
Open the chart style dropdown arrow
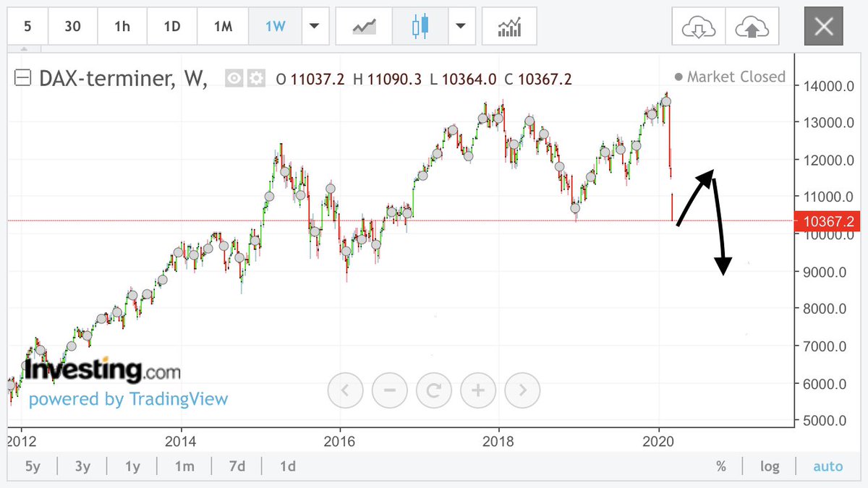click(461, 27)
